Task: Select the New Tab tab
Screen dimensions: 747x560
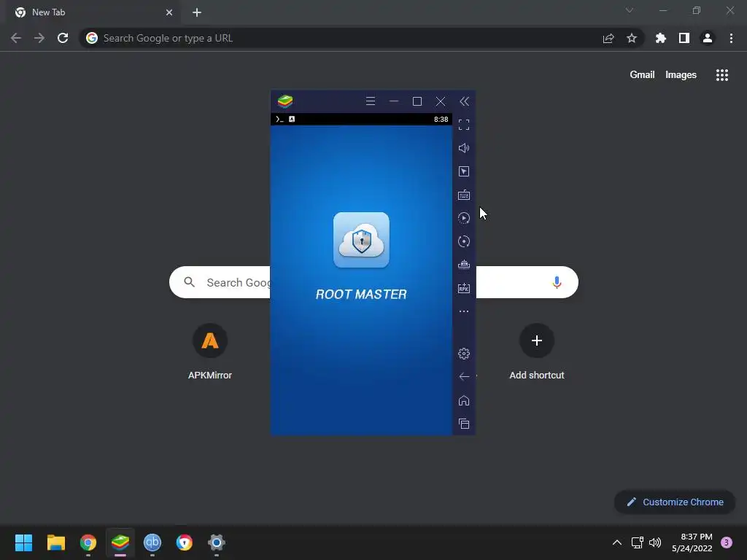Action: pyautogui.click(x=93, y=12)
